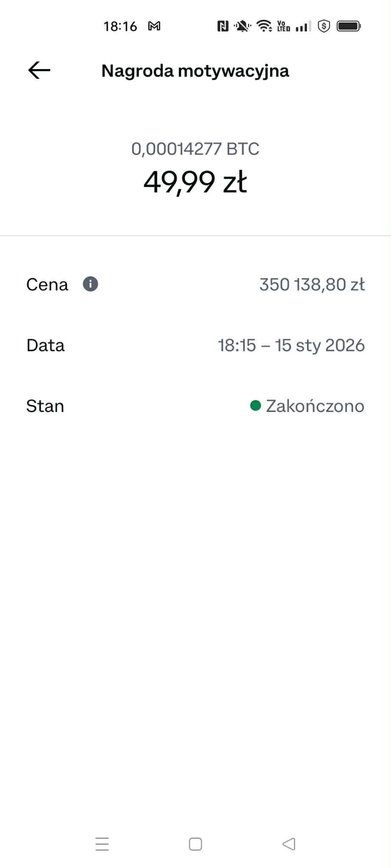Tap the NFC status icon
The height and width of the screenshot is (868, 391).
click(223, 26)
